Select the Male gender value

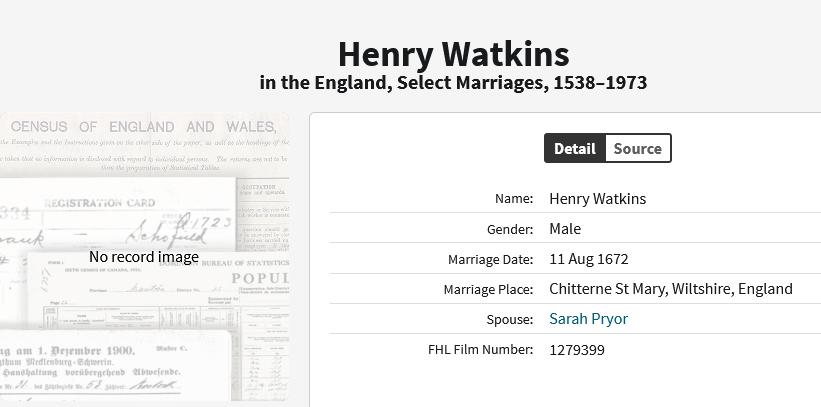(565, 229)
